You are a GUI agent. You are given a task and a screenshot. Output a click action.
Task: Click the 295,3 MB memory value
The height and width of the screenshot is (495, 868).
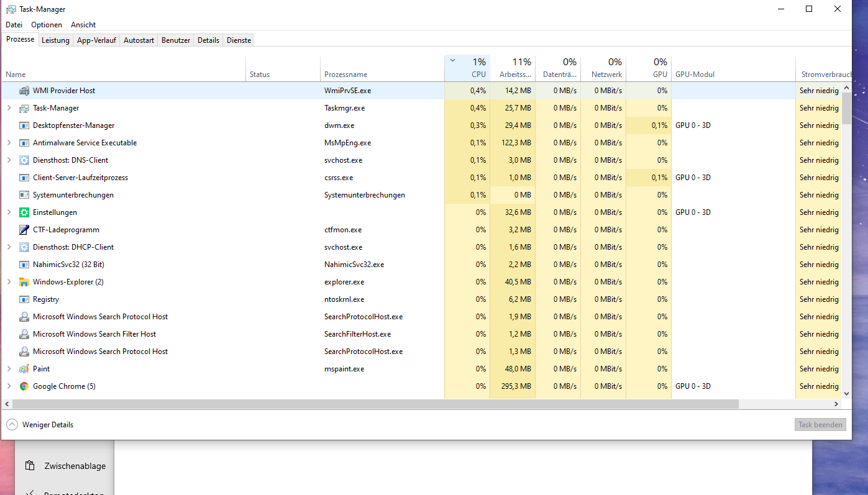tap(516, 386)
